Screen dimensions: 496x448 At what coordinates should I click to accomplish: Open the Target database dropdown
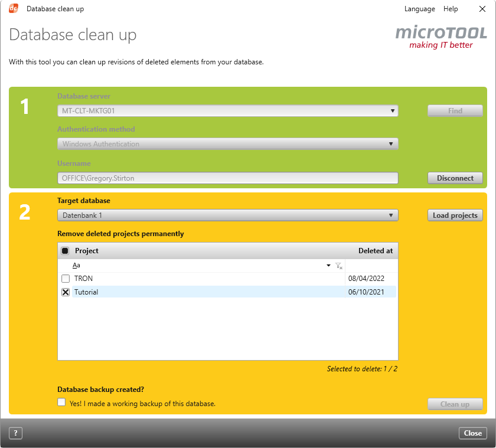pyautogui.click(x=391, y=215)
